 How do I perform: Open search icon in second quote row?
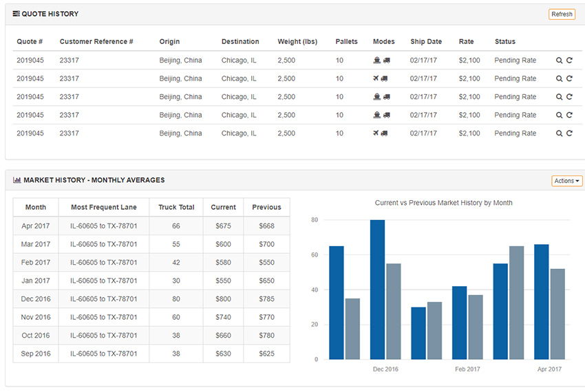[x=559, y=78]
